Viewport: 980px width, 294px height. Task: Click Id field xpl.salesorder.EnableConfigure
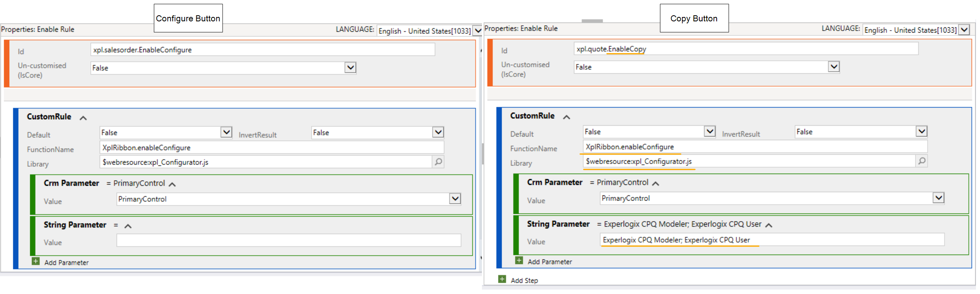[263, 50]
